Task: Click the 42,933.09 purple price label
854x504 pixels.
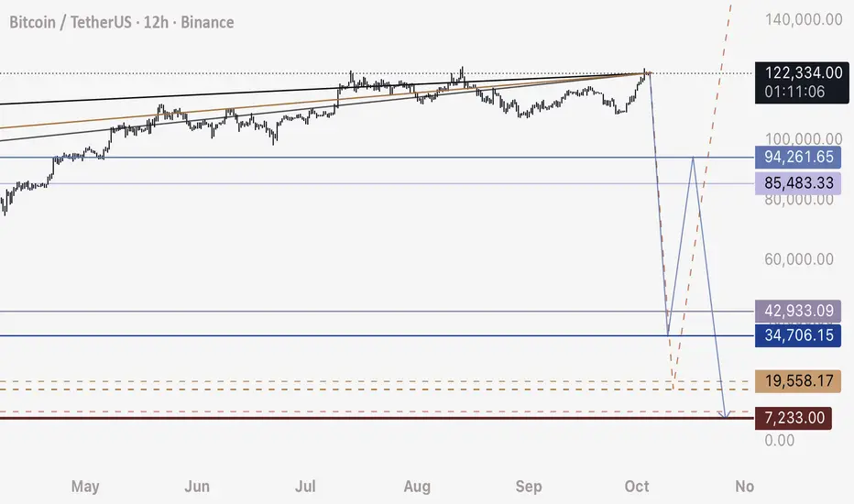Action: coord(794,312)
